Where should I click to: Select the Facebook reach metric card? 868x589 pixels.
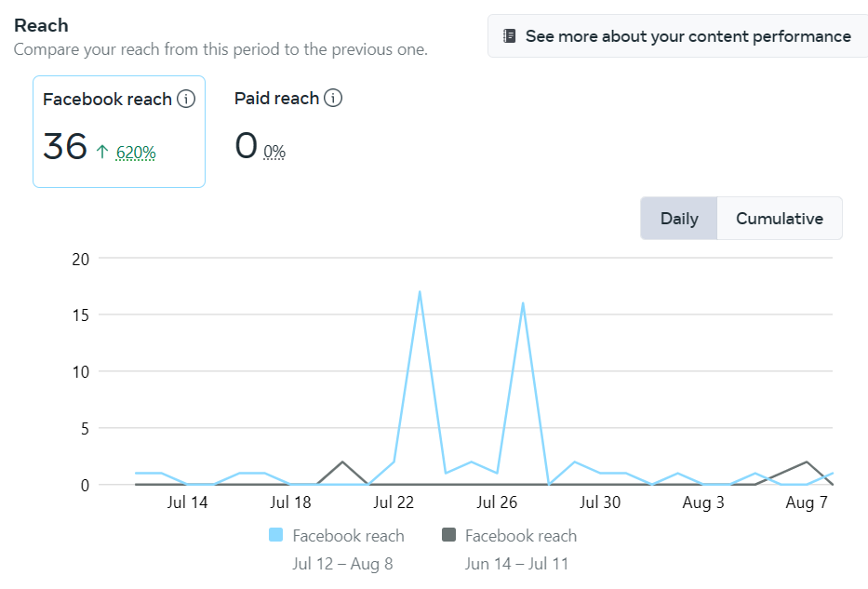(119, 131)
